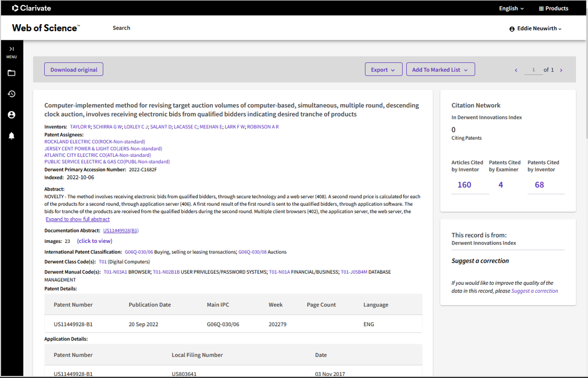The image size is (588, 378).
Task: Expand to show full abstract
Action: pyautogui.click(x=78, y=219)
